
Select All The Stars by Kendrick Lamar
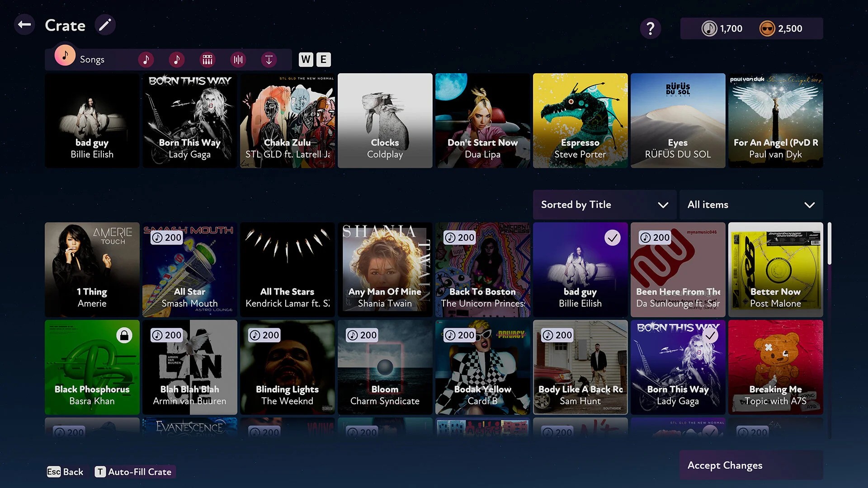[287, 270]
